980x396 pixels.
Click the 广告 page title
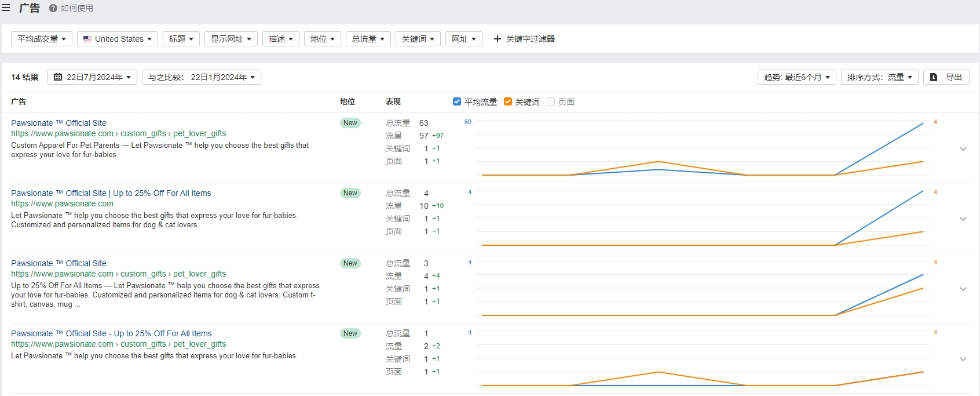point(30,8)
